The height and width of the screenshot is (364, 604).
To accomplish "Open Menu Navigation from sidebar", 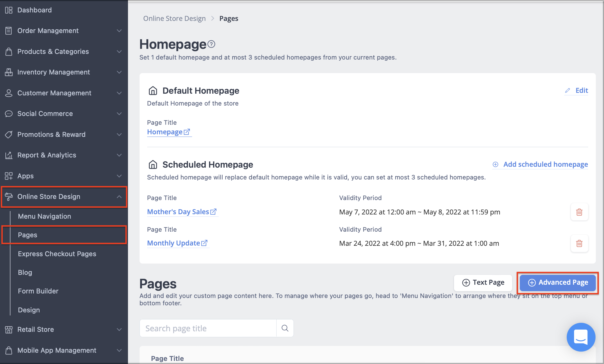I will pos(44,216).
